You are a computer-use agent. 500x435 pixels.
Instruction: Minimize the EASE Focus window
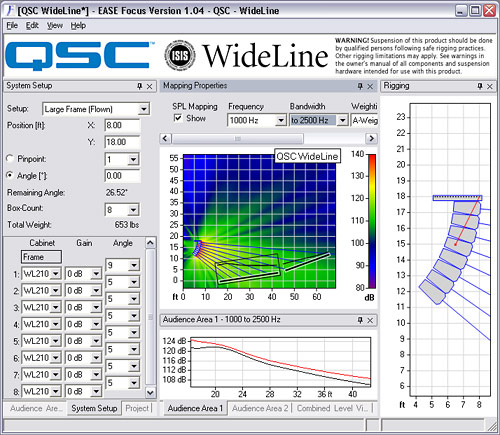click(461, 10)
